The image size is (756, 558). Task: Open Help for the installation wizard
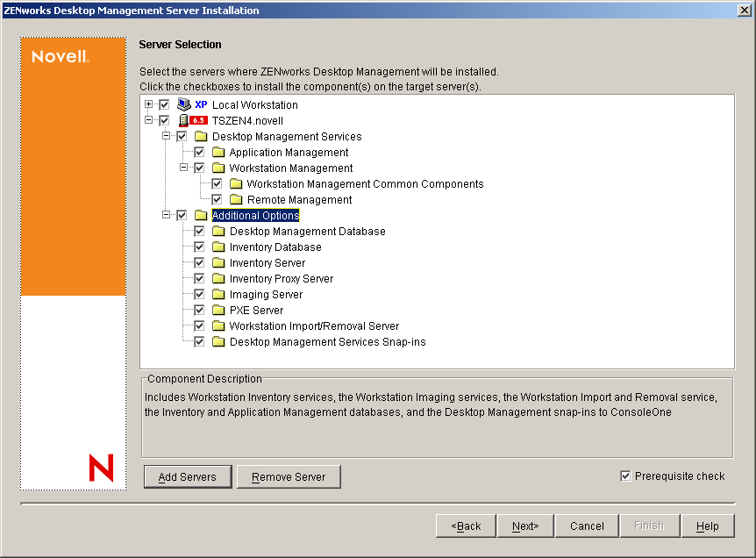(708, 526)
